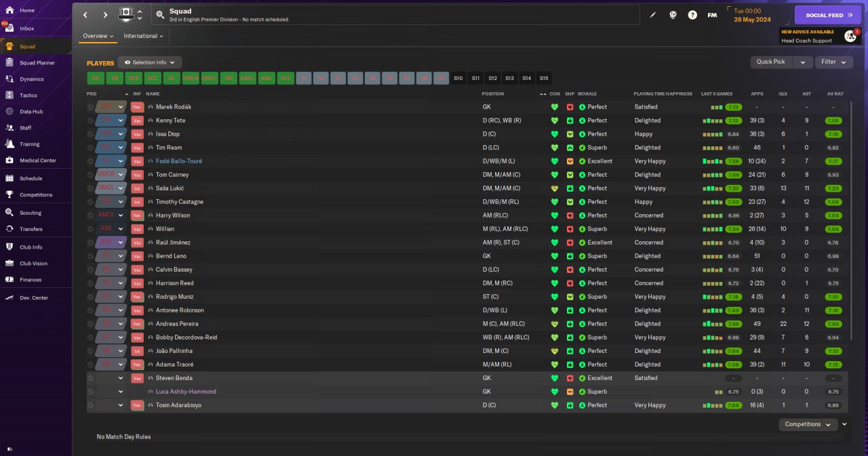Toggle the pick checkbox for Marek Rodák

[x=91, y=107]
